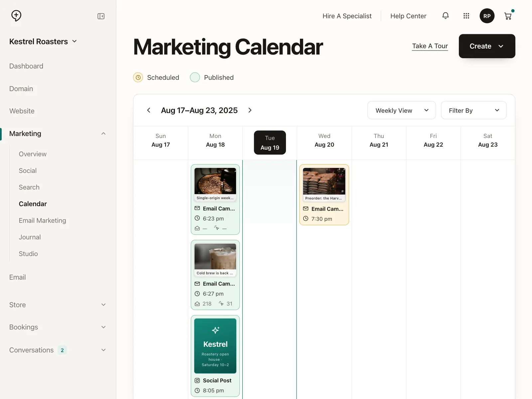Open the Weekly View dropdown
This screenshot has height=399, width=532.
click(x=402, y=110)
